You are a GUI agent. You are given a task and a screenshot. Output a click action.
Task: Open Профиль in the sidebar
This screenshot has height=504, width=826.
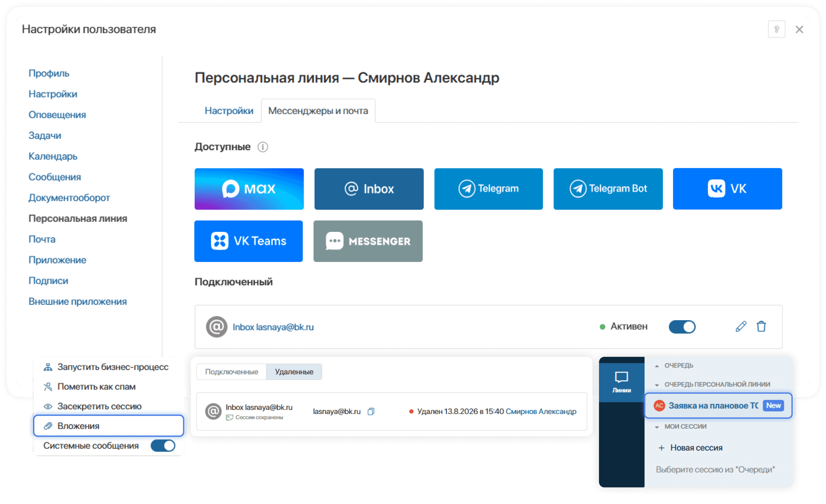(49, 73)
